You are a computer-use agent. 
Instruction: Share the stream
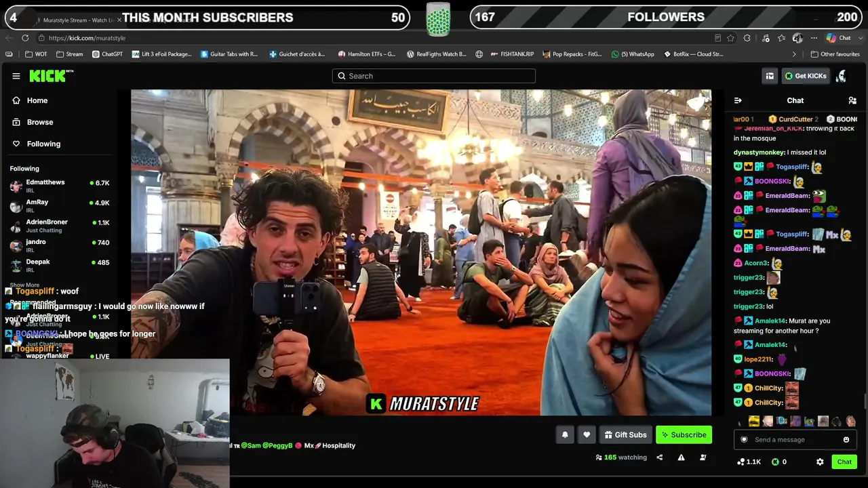pyautogui.click(x=659, y=457)
